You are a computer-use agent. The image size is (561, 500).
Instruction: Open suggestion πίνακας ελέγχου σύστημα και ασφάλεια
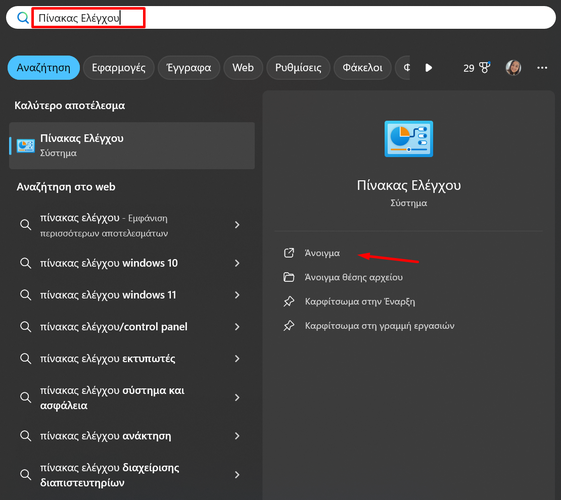pos(132,397)
